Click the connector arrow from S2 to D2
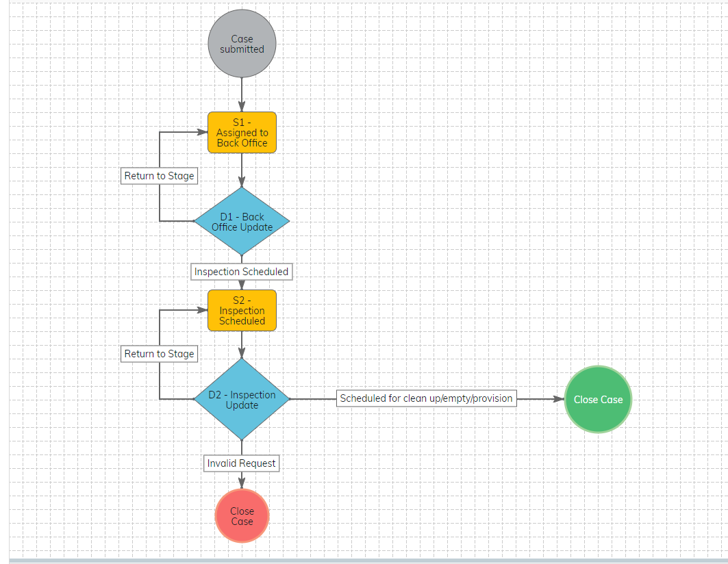The height and width of the screenshot is (564, 728). click(242, 345)
